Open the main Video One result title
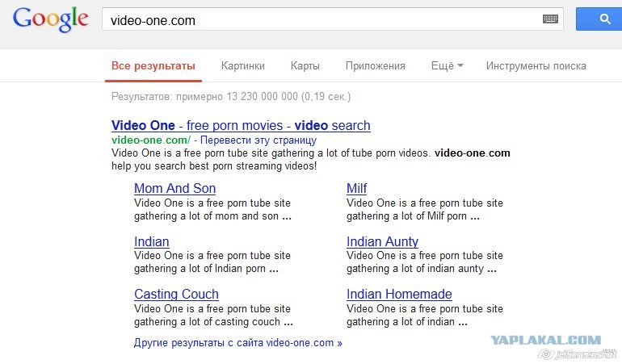 241,126
